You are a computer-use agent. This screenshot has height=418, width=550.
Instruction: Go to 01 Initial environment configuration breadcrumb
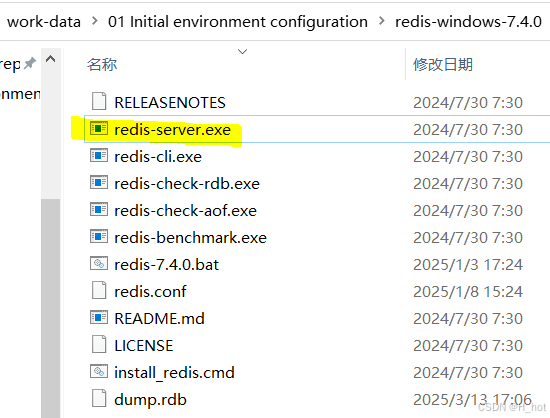238,22
